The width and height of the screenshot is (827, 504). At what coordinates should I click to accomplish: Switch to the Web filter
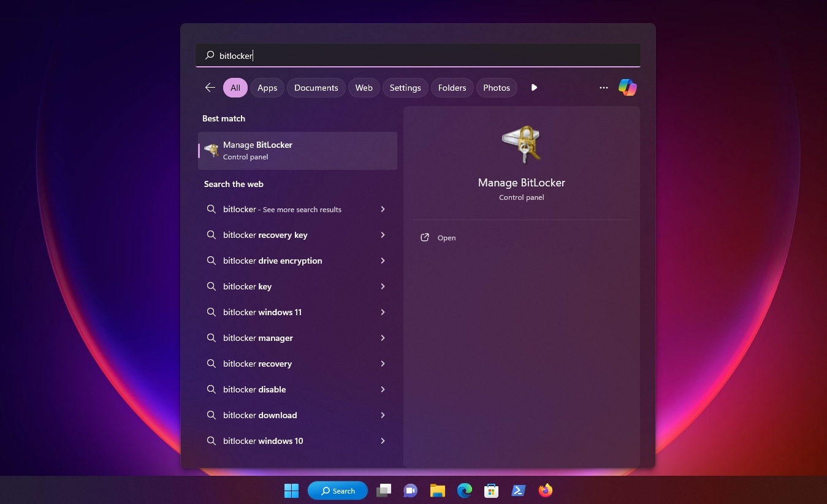tap(364, 88)
